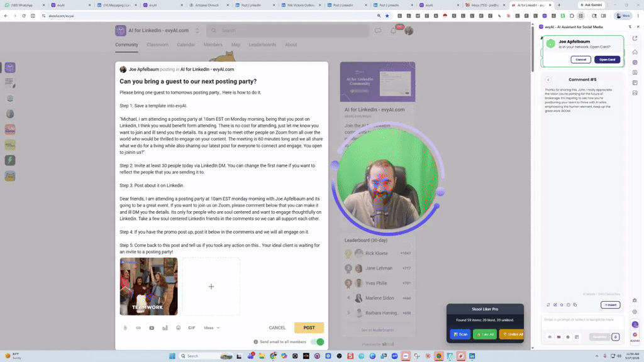
Task: Open Yves Phille leaderboard profile
Action: coord(376,283)
